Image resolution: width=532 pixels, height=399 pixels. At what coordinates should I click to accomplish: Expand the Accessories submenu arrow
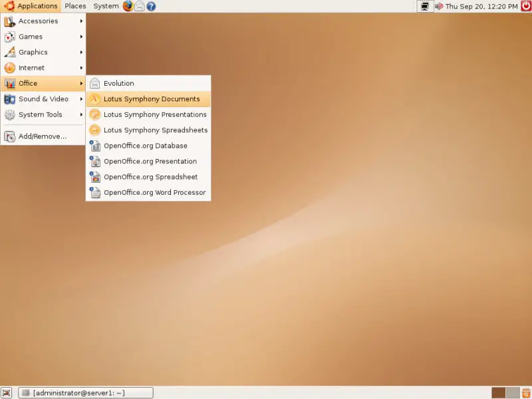point(81,21)
